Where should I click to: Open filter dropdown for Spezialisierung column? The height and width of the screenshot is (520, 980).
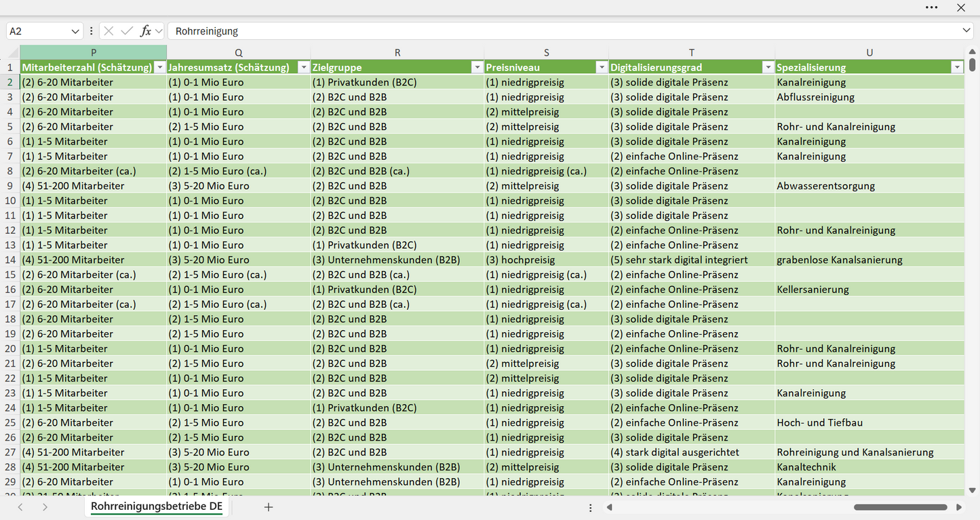[x=957, y=67]
